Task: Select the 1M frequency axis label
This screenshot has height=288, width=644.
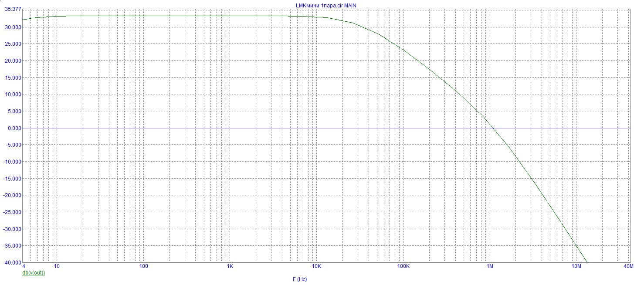Action: coord(490,266)
